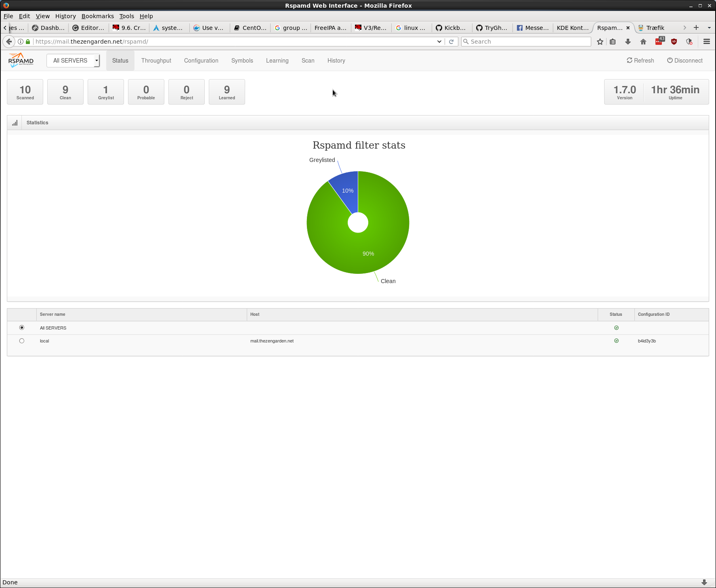Click the Disconnect button
The image size is (716, 588).
pos(685,61)
